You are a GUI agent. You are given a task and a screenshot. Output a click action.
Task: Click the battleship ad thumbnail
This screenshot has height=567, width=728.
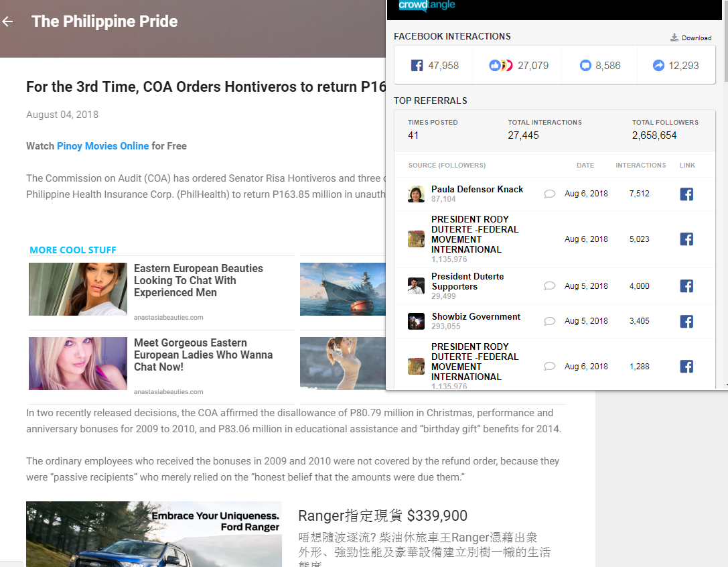click(343, 289)
